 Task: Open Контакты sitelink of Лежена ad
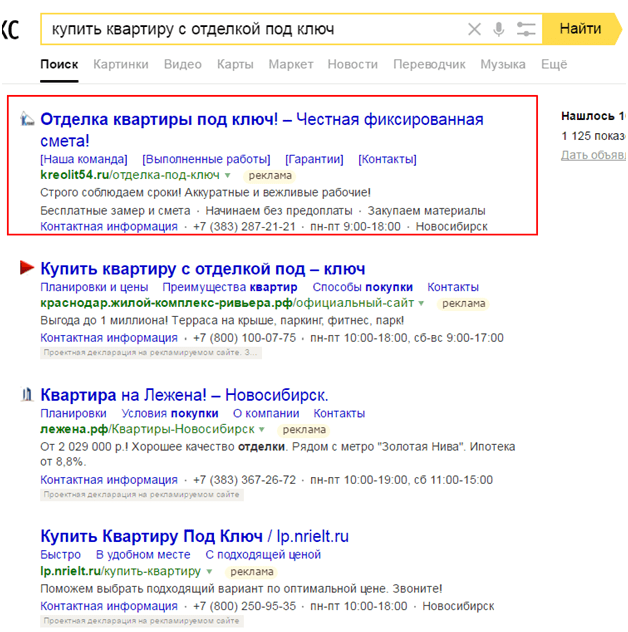(339, 414)
